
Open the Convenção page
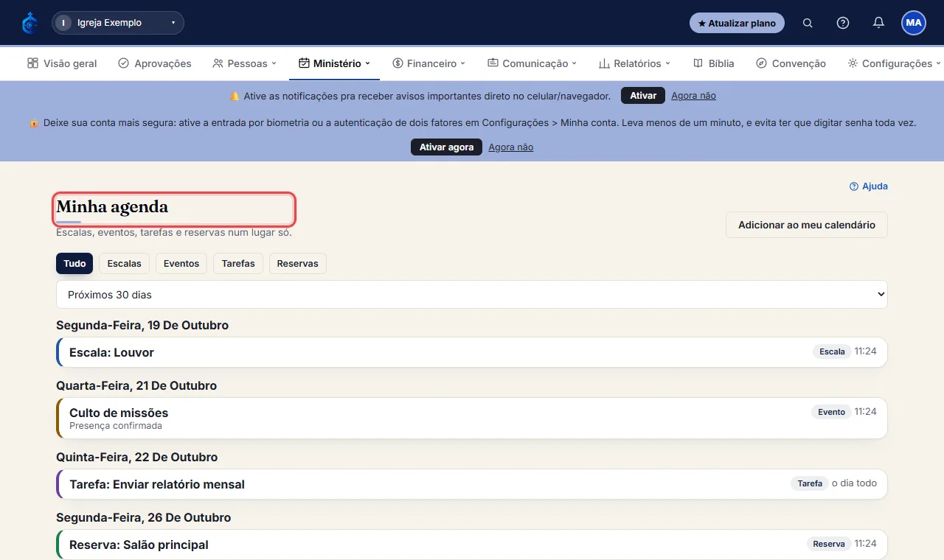[791, 63]
